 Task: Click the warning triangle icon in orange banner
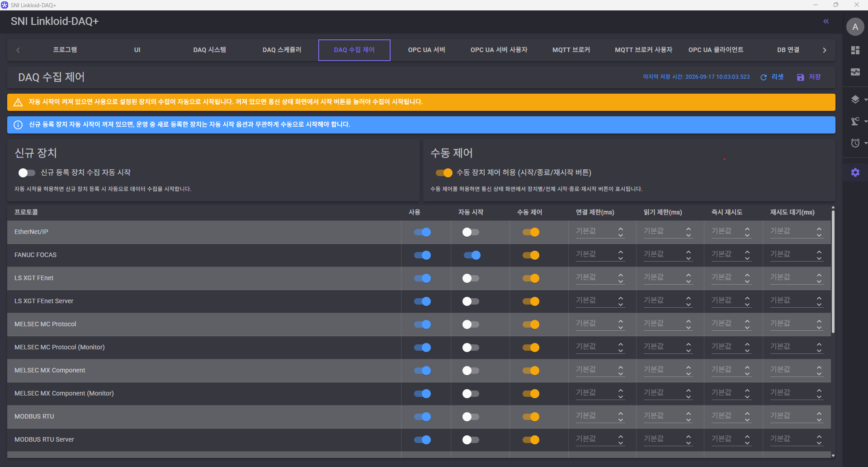(x=18, y=102)
